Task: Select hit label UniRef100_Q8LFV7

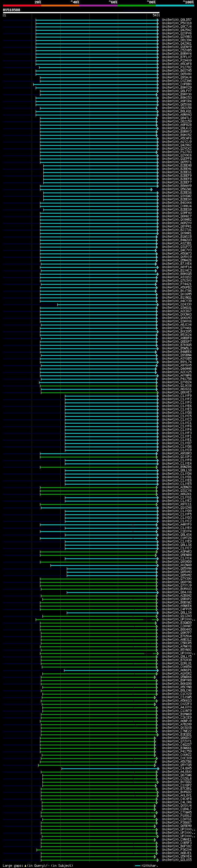Action: (x=176, y=91)
